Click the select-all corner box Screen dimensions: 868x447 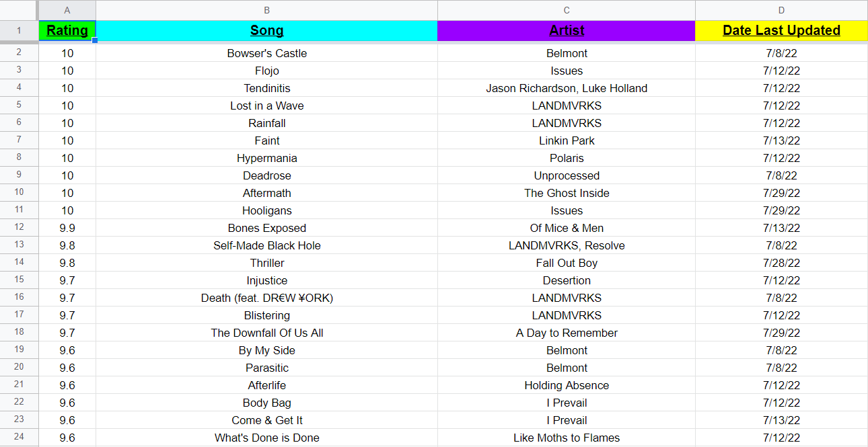point(19,10)
